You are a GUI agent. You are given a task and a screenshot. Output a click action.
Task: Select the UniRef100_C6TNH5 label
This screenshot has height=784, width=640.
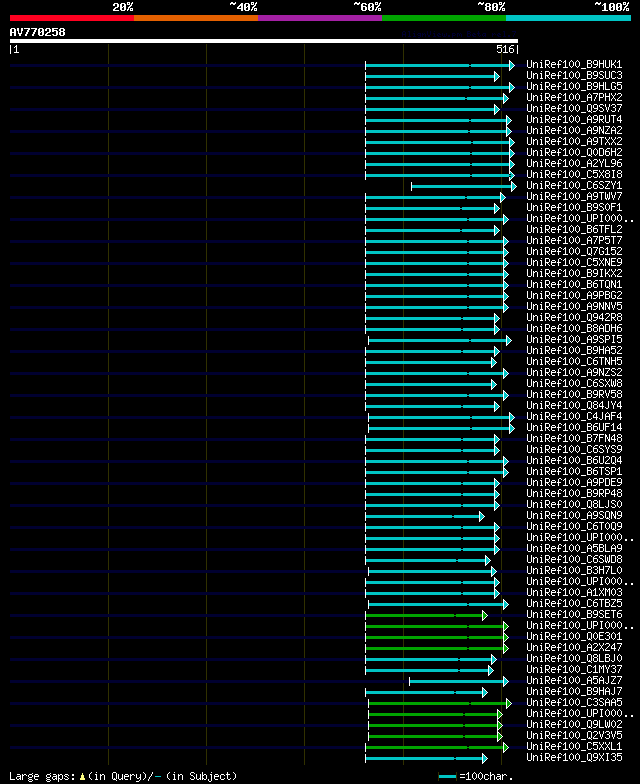pyautogui.click(x=574, y=362)
